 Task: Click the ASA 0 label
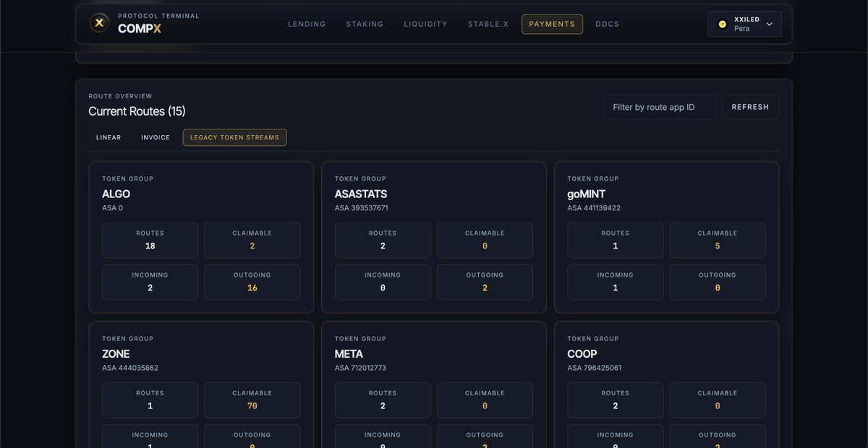pos(113,208)
